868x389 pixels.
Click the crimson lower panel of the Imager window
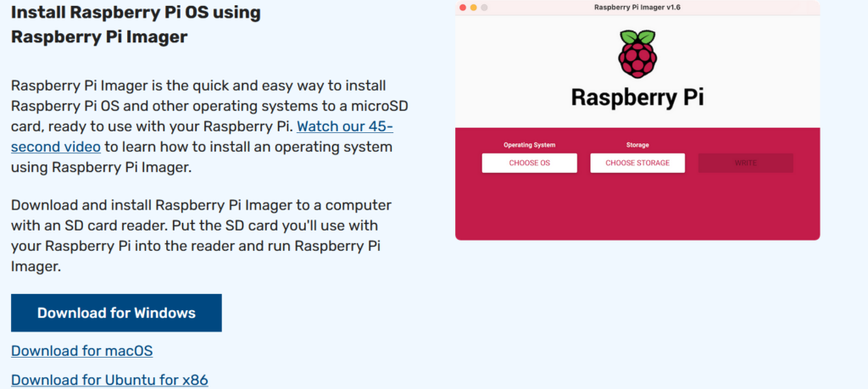pyautogui.click(x=637, y=208)
